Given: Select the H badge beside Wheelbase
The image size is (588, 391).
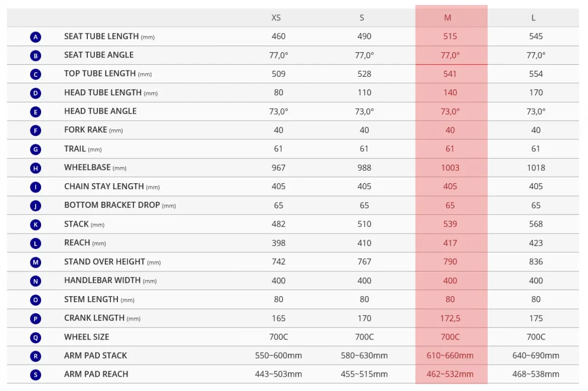Looking at the screenshot, I should (36, 168).
